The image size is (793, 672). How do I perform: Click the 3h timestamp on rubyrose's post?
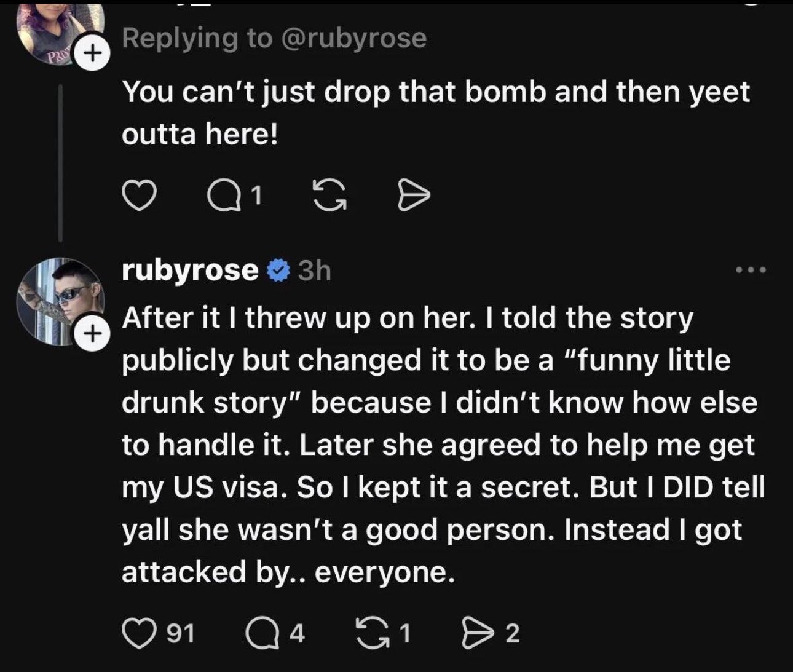click(x=314, y=271)
